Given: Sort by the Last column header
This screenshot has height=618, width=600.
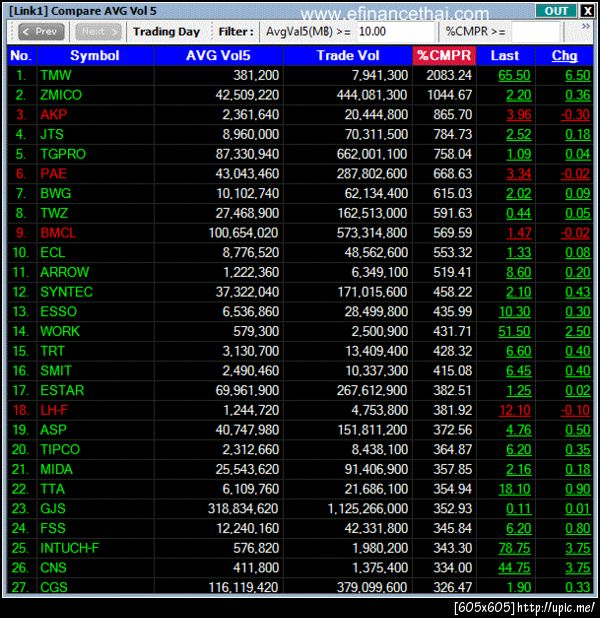Looking at the screenshot, I should point(505,56).
